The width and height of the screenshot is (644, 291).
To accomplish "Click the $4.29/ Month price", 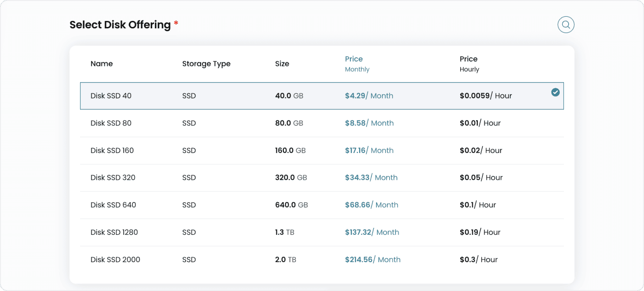I will point(369,96).
